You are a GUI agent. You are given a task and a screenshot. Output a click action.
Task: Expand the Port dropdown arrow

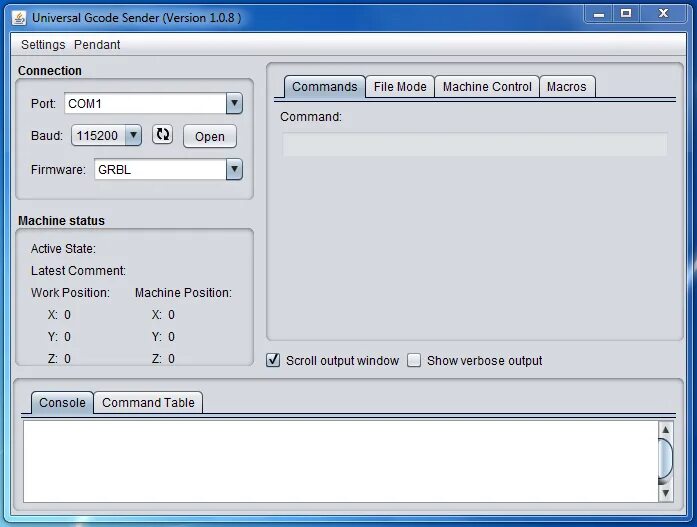pos(234,104)
